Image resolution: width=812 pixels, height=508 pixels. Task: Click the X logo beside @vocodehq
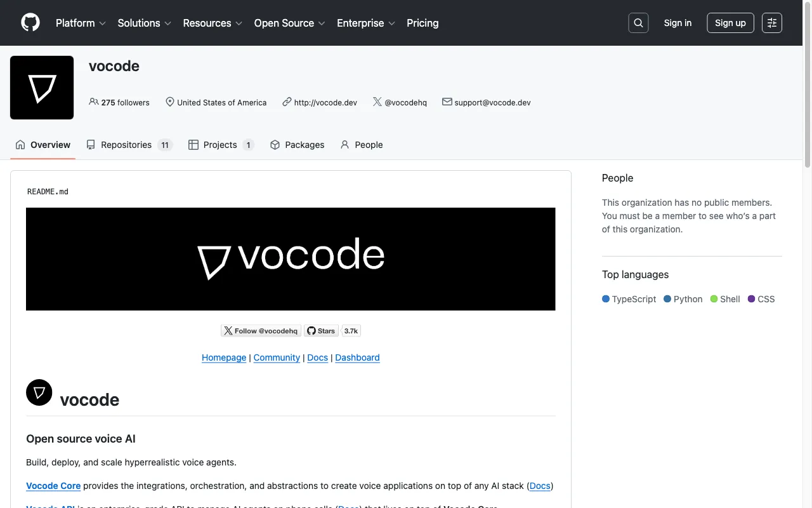pos(377,102)
